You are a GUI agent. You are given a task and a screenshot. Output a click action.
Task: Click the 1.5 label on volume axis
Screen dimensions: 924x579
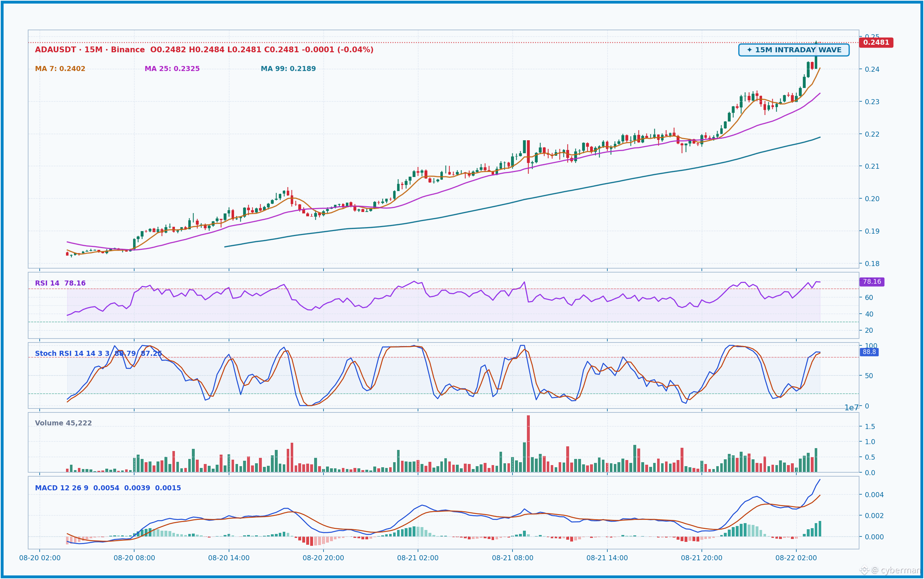[x=870, y=426]
